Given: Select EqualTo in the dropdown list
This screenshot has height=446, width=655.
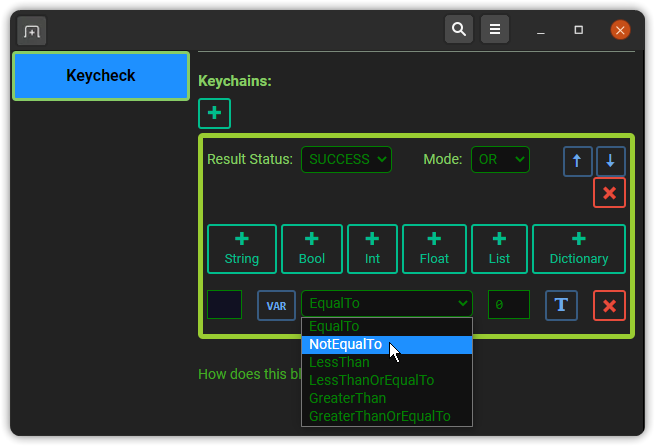Looking at the screenshot, I should click(387, 327).
